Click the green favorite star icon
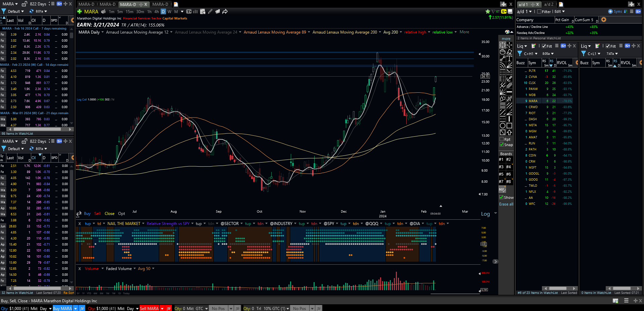 (488, 11)
